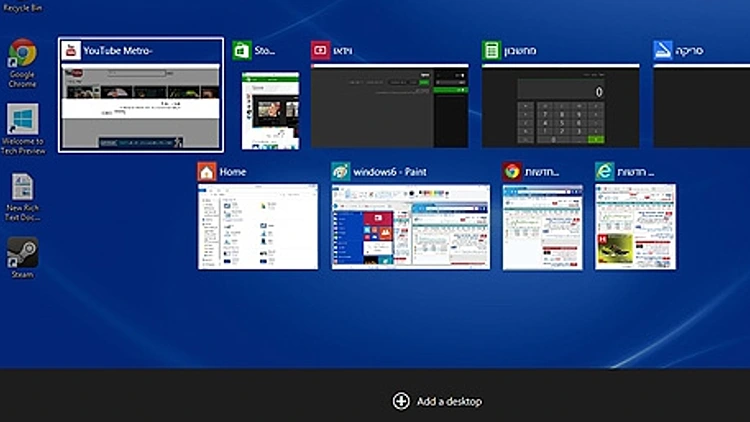Open the Google Chrome desktop shortcut
The width and height of the screenshot is (750, 422).
(22, 55)
